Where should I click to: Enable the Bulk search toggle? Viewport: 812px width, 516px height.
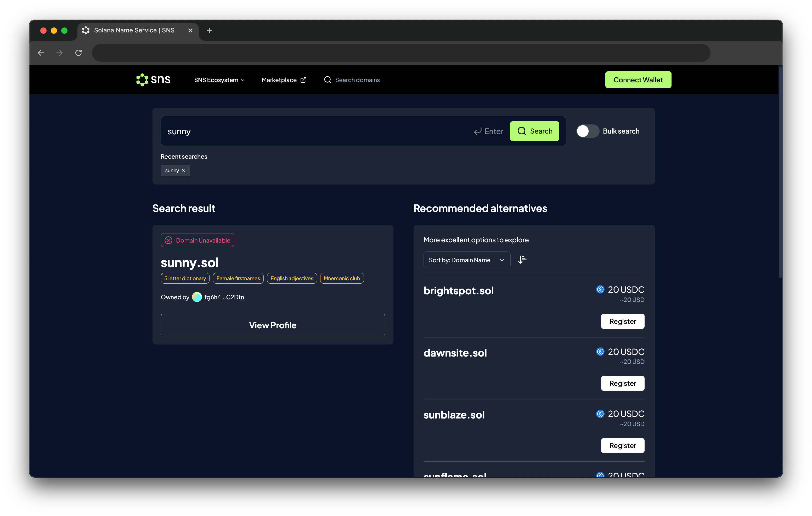587,131
